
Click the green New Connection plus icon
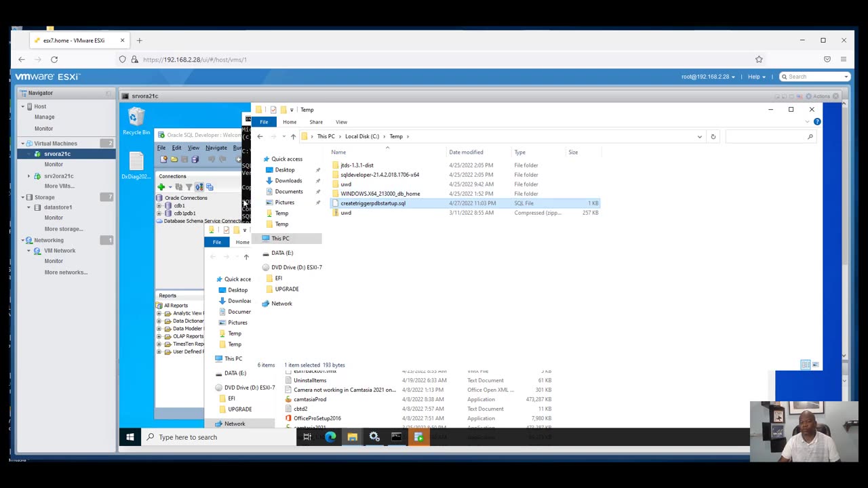click(x=161, y=187)
